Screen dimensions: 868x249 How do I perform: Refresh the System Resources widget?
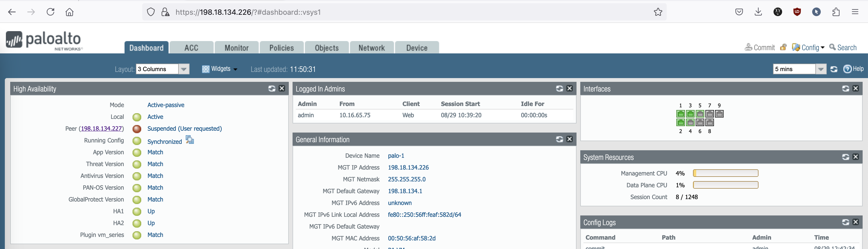pos(845,157)
